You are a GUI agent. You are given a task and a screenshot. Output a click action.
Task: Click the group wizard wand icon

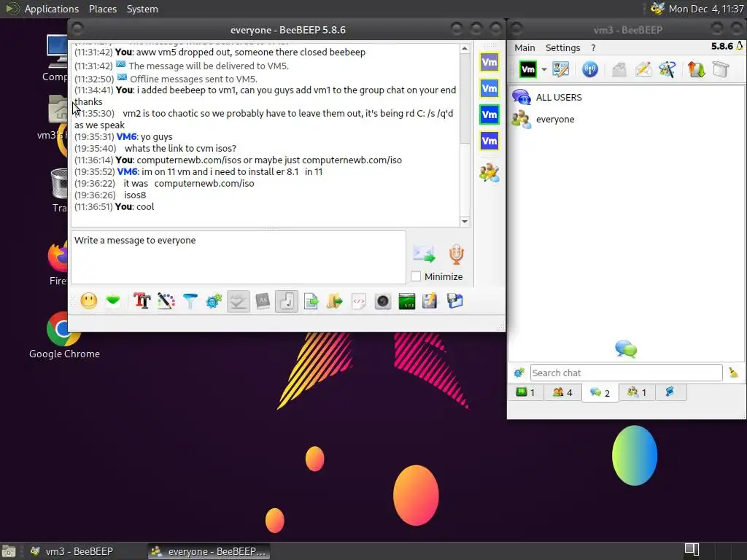click(667, 69)
